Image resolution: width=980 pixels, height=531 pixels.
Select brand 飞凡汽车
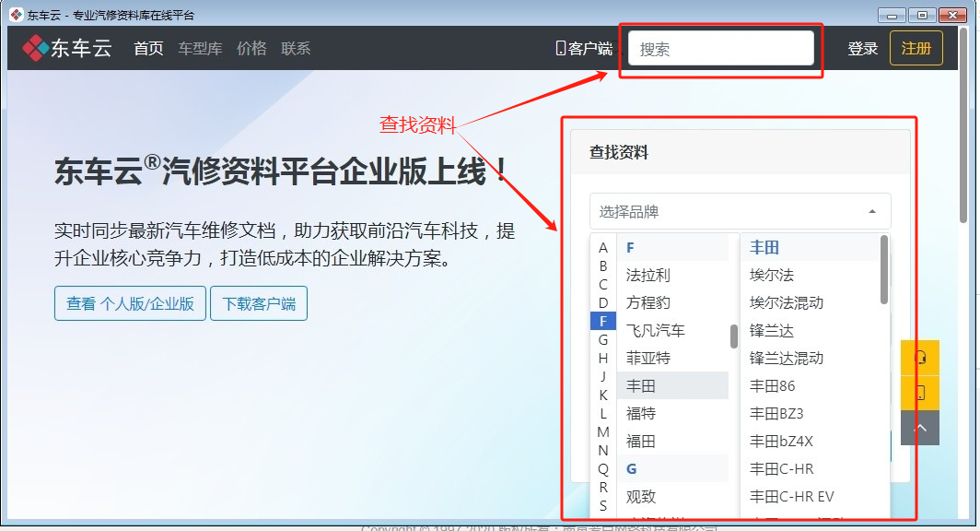(672, 330)
